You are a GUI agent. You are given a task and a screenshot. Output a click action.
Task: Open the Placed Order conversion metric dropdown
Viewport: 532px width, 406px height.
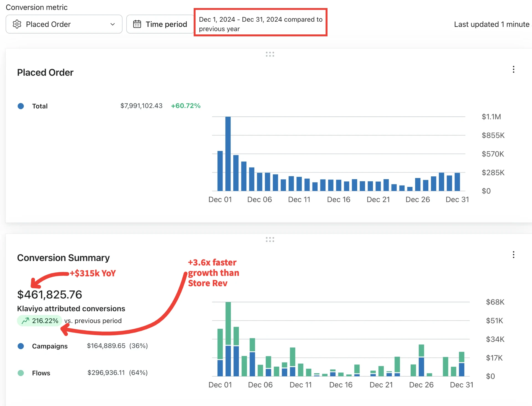click(64, 24)
